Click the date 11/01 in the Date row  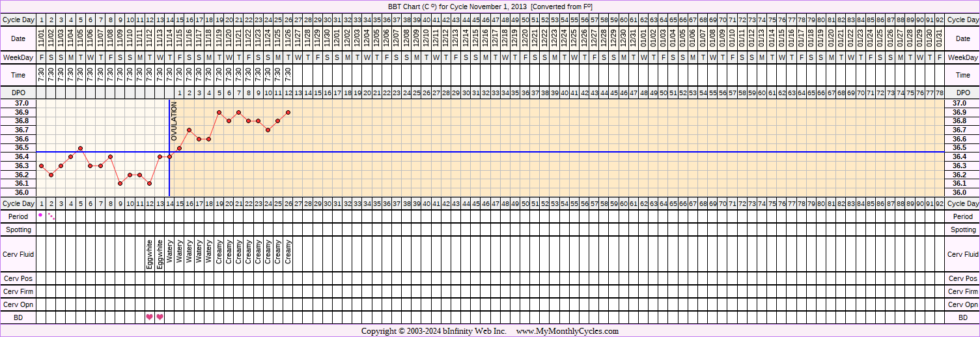(x=41, y=39)
